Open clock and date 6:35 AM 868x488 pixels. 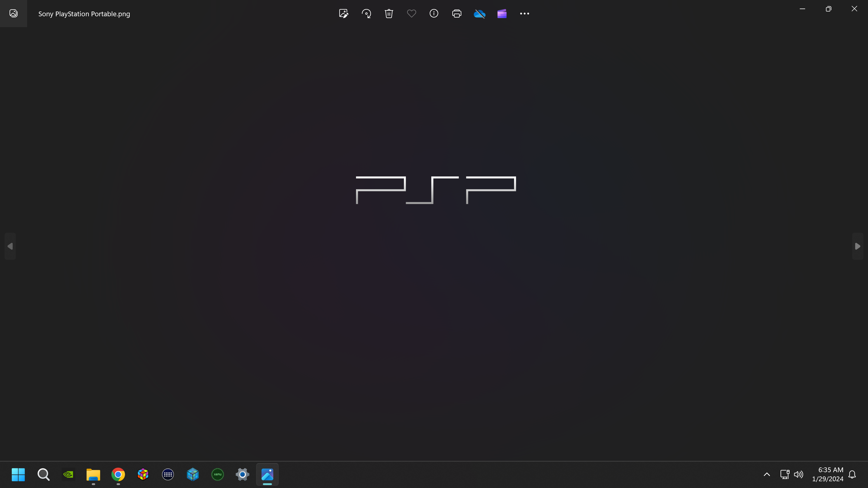point(828,474)
